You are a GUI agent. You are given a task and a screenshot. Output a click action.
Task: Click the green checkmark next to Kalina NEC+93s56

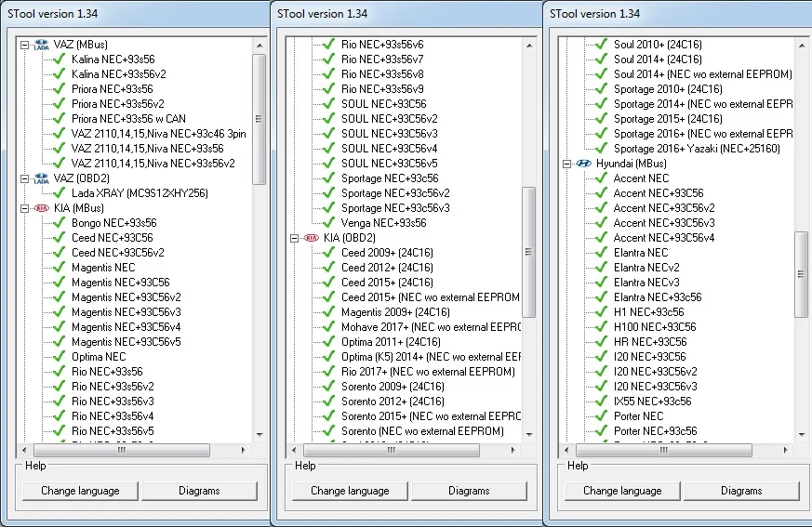click(x=59, y=59)
